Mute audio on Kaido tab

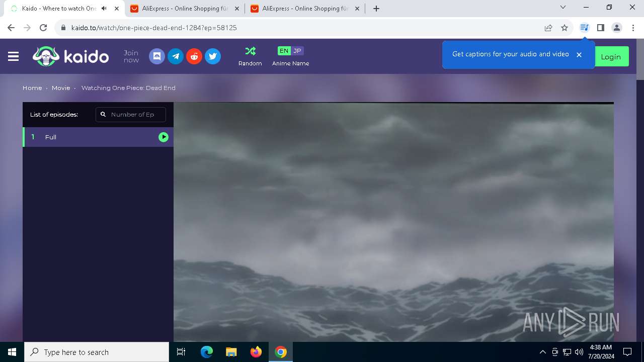(104, 9)
